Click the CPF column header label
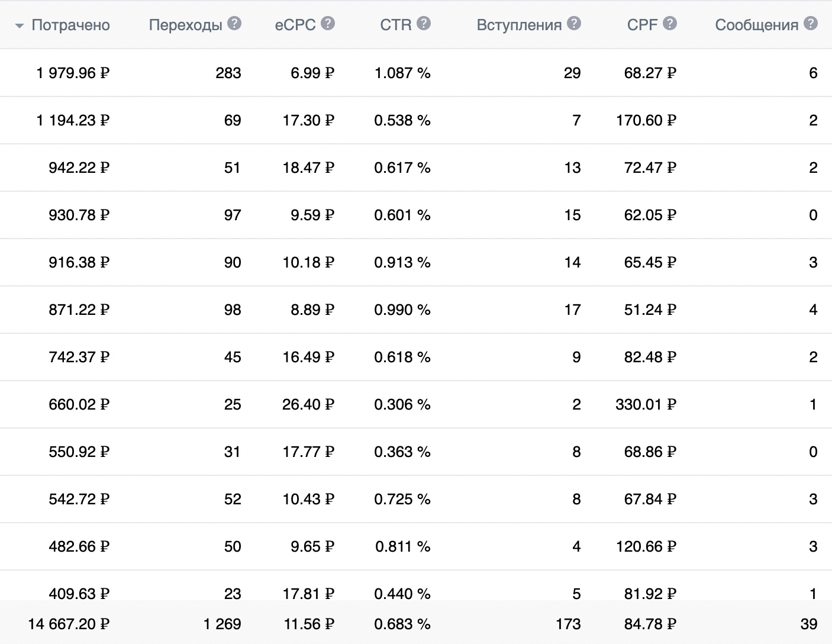 click(643, 25)
